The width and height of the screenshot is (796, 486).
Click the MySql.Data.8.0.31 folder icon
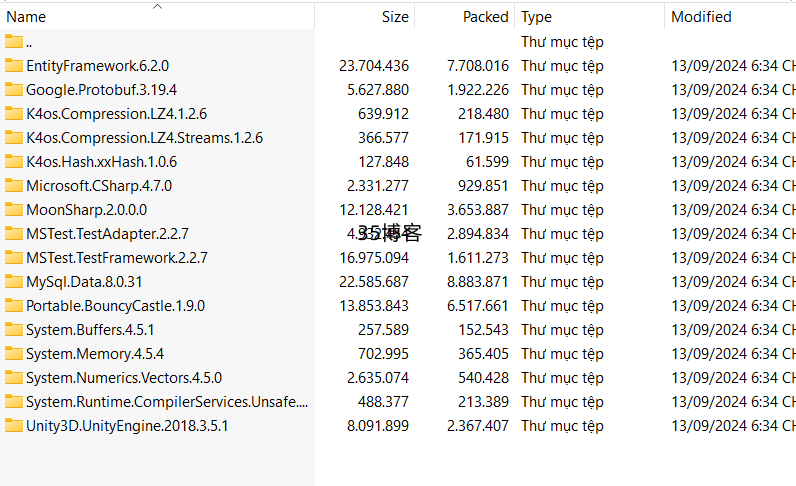14,282
